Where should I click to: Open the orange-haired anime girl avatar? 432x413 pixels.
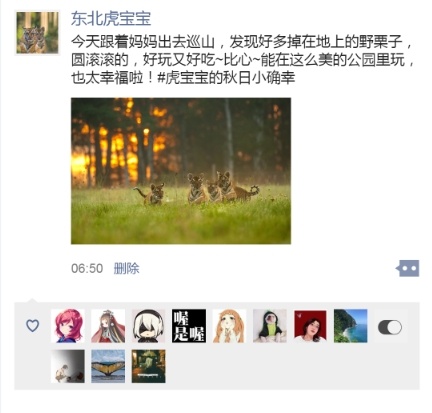click(229, 326)
